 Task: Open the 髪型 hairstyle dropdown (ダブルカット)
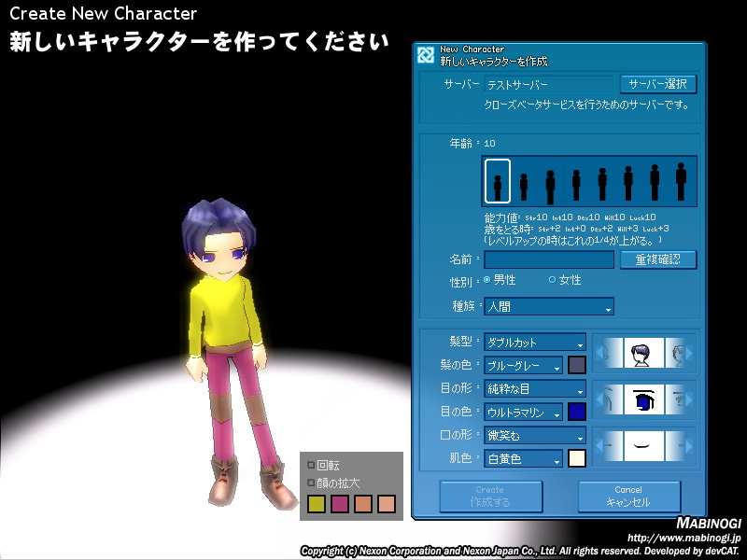[x=535, y=342]
